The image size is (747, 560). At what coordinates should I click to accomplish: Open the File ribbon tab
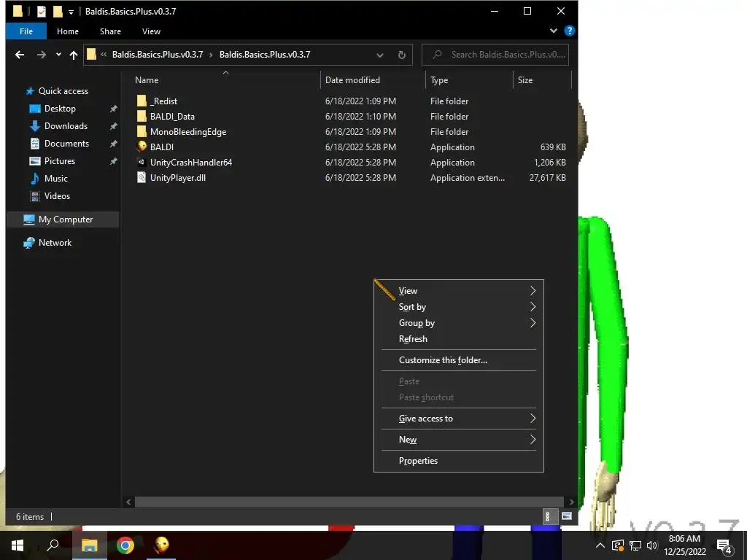26,31
